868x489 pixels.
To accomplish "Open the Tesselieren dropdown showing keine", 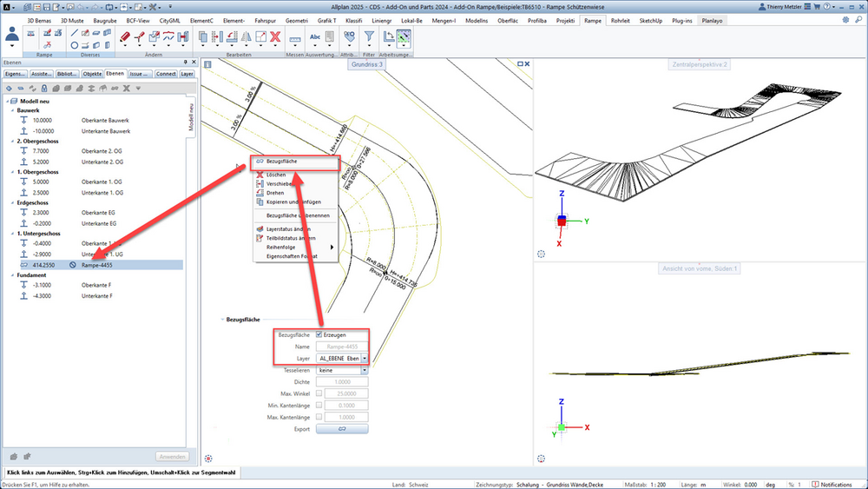I will pos(341,370).
